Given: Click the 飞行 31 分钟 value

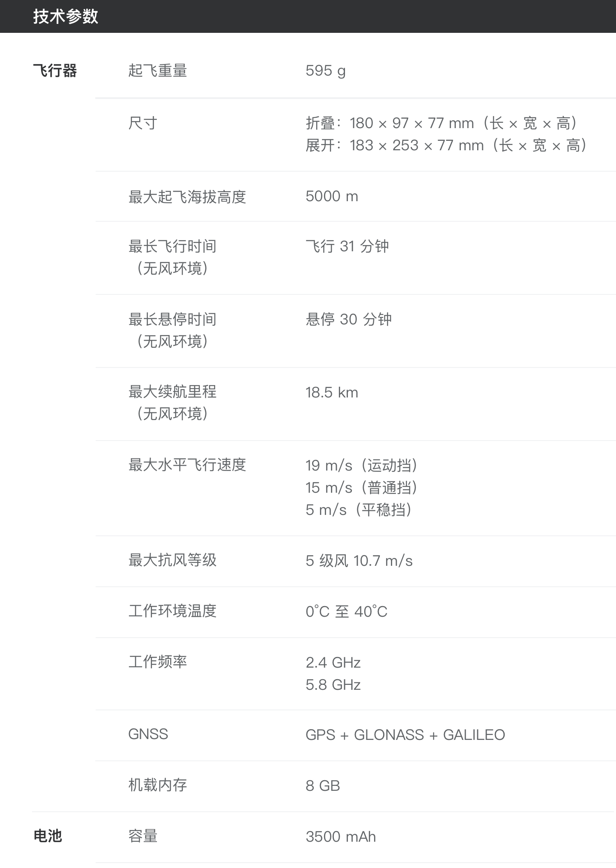Looking at the screenshot, I should click(347, 246).
